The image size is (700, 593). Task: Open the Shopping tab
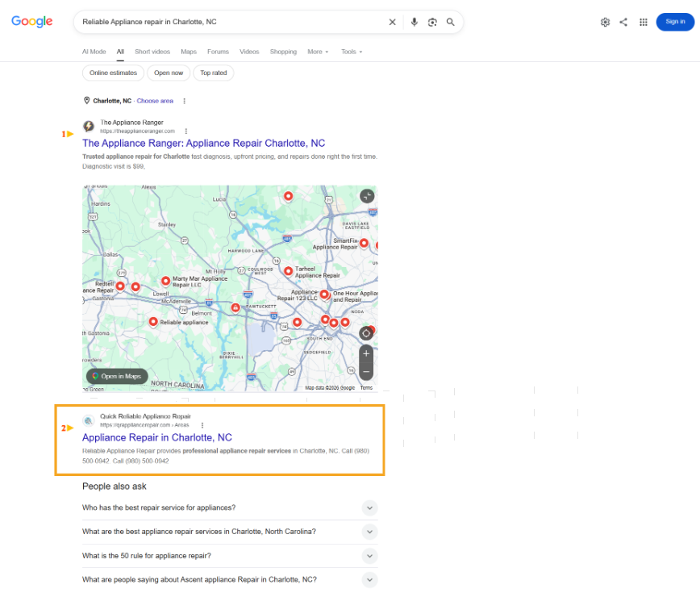[283, 52]
